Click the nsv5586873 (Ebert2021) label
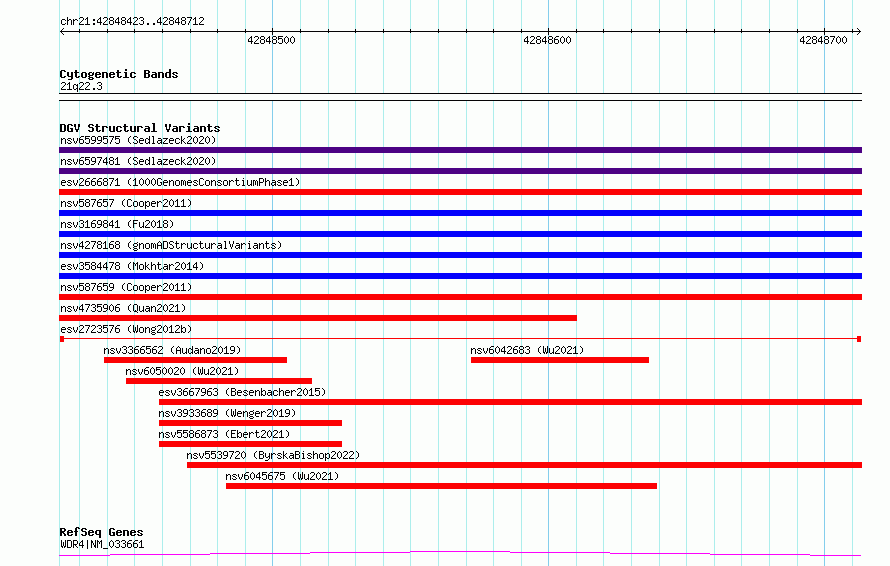 (x=224, y=434)
